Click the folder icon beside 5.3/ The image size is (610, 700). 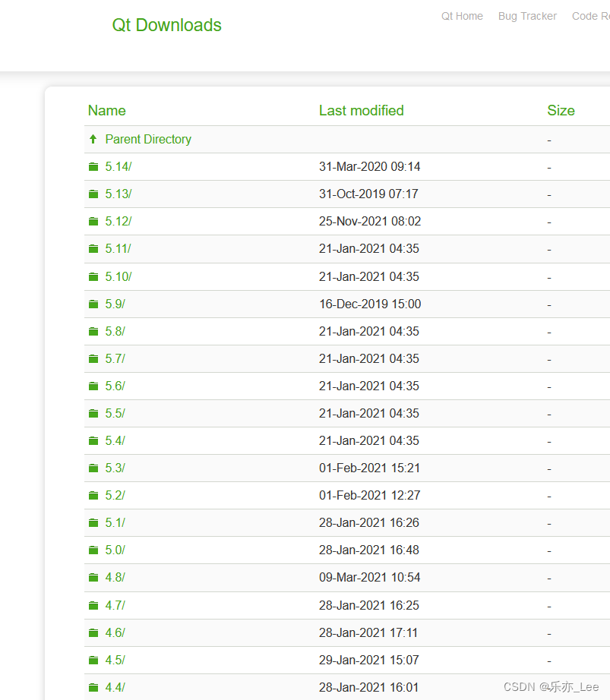tap(93, 468)
